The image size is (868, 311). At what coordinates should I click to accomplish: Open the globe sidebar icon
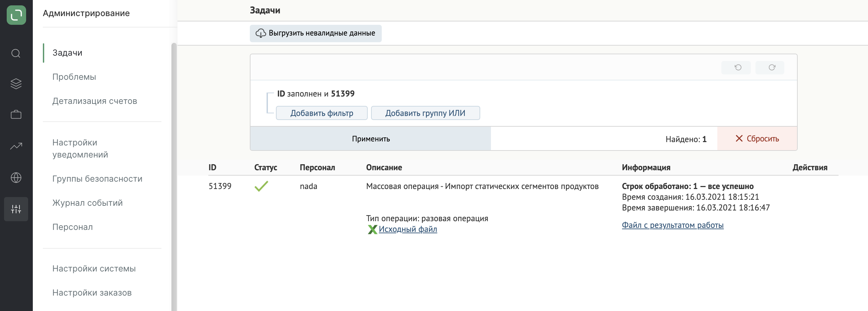click(x=16, y=177)
